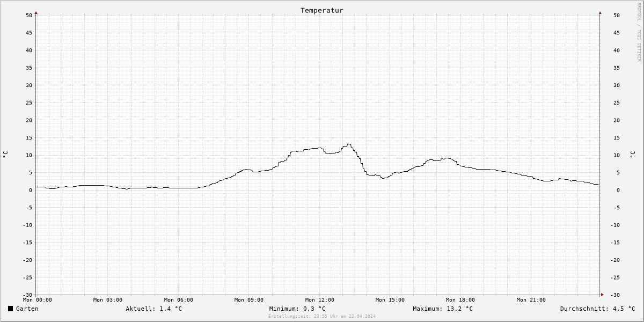
Task: Click the black Garten legend swatch
Action: 10,309
